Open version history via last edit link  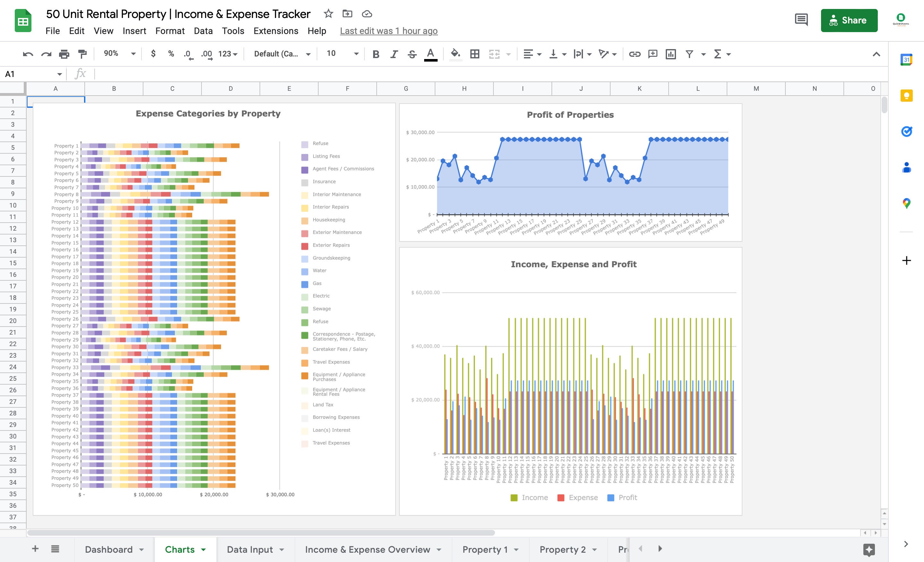389,31
